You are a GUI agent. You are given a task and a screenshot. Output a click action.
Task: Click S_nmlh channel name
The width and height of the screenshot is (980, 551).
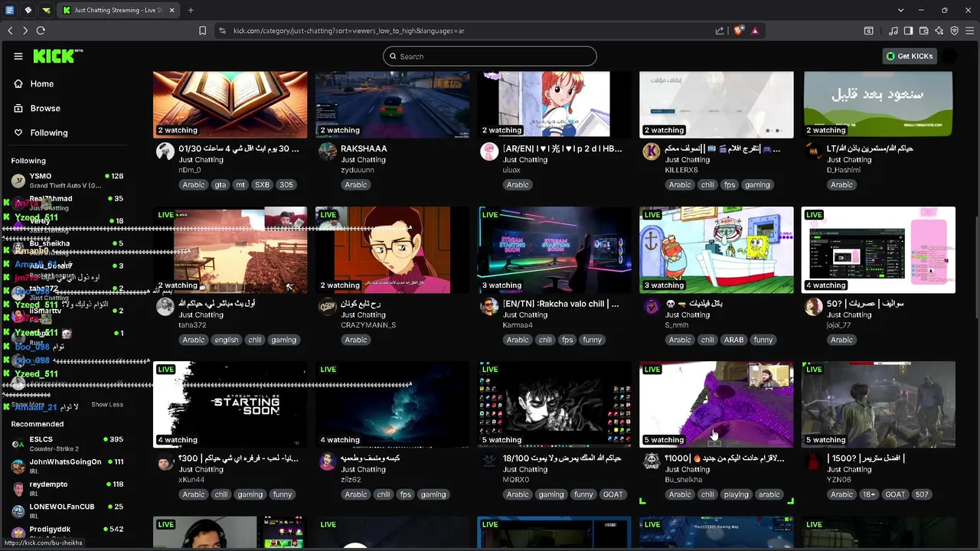[x=677, y=325]
